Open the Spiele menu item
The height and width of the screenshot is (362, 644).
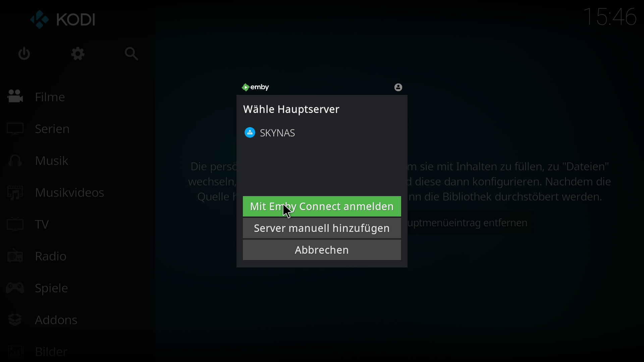(77, 288)
